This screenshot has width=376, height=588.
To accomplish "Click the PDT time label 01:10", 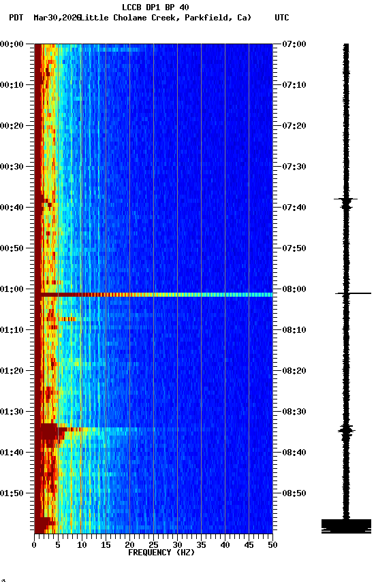I will coord(12,330).
